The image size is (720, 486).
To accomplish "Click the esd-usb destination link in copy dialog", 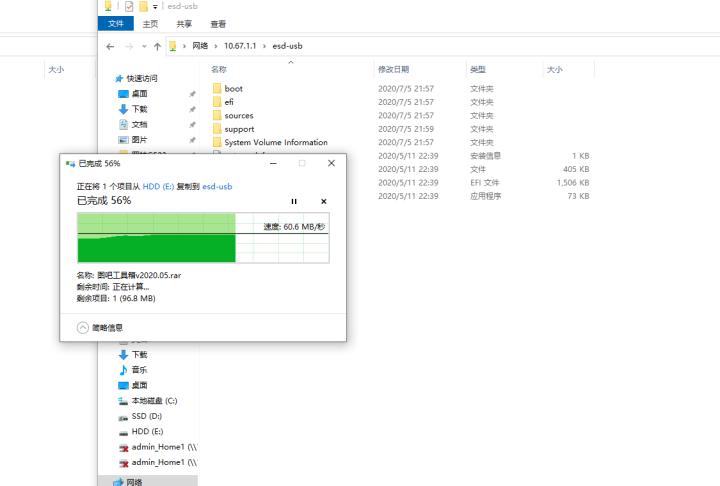I will 217,186.
